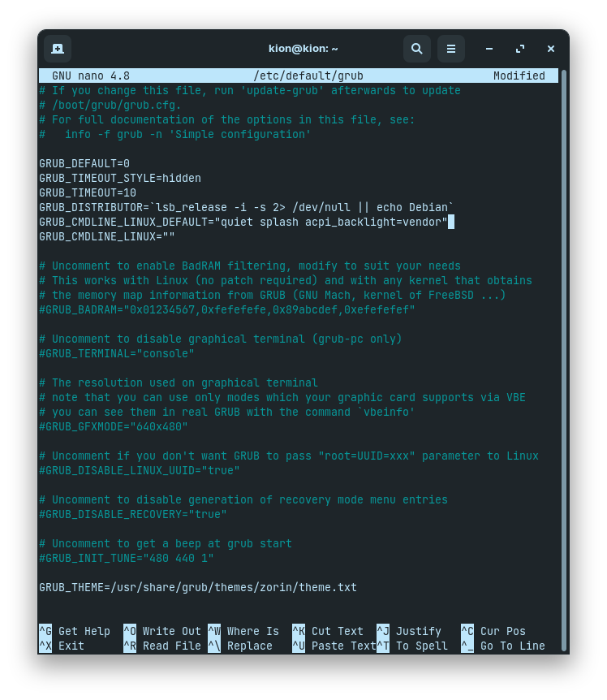Screen dimensions: 607x700
Task: Click the "root=UUID=xxx" parameter comment
Action: (x=289, y=456)
